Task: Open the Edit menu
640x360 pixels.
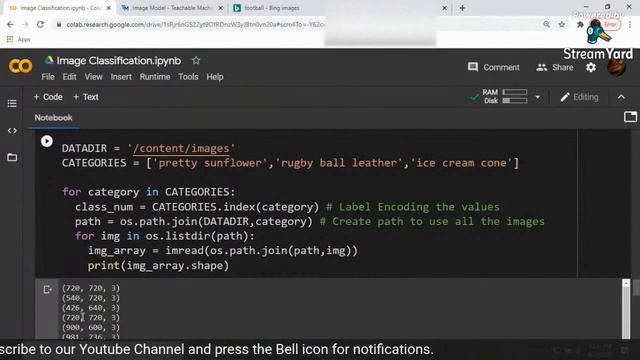Action: 69,77
